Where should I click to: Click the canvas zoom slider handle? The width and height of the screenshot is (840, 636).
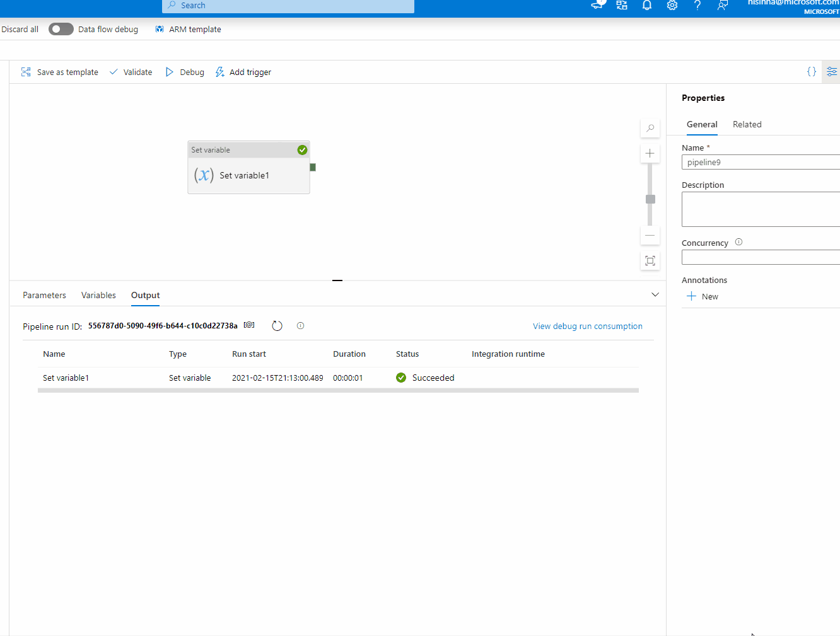(650, 199)
